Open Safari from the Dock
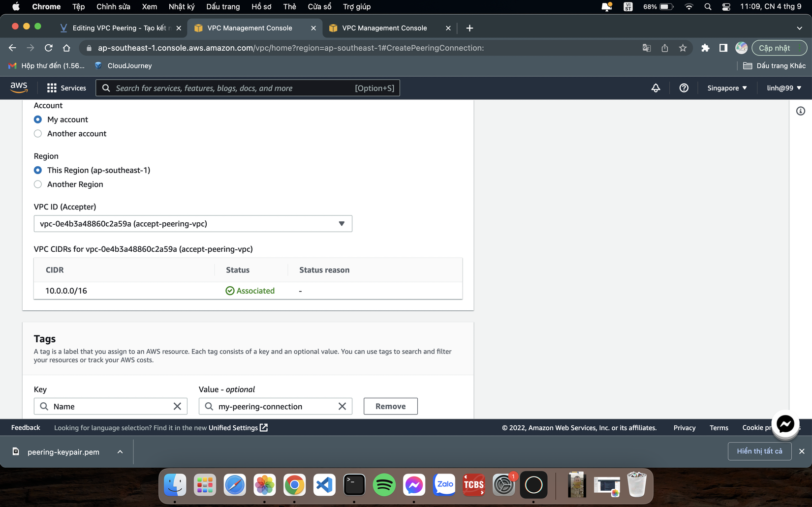This screenshot has width=812, height=507. [235, 485]
